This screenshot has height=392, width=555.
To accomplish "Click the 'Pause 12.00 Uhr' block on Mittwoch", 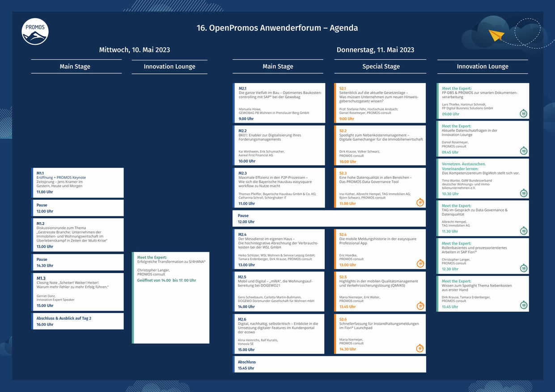I will coord(77,208).
